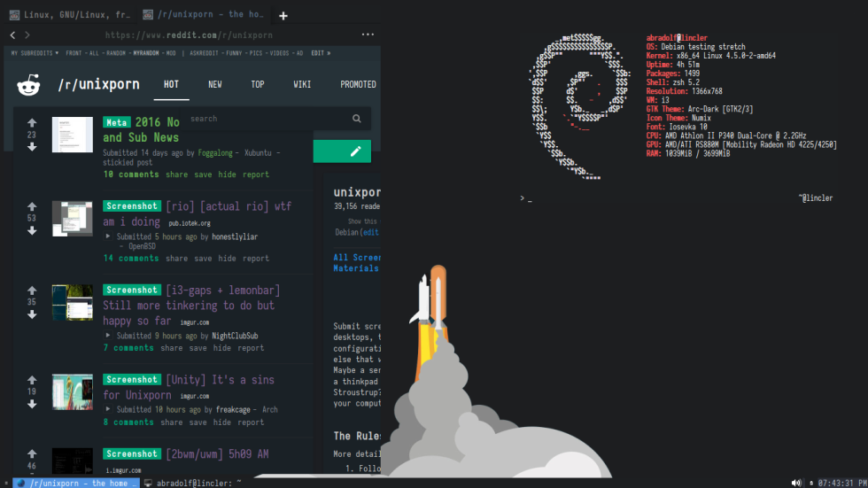868x488 pixels.
Task: Open user freakcage's profile
Action: click(x=233, y=410)
